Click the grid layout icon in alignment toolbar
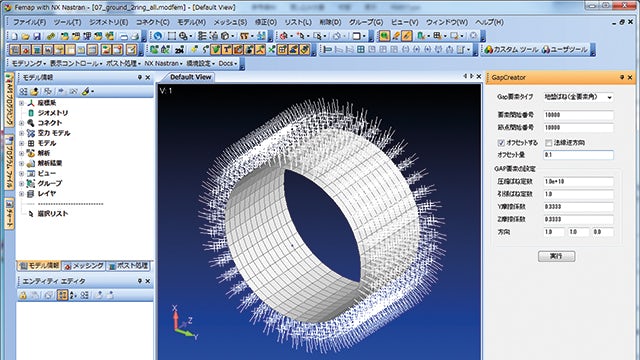The image size is (640, 360). click(x=361, y=50)
